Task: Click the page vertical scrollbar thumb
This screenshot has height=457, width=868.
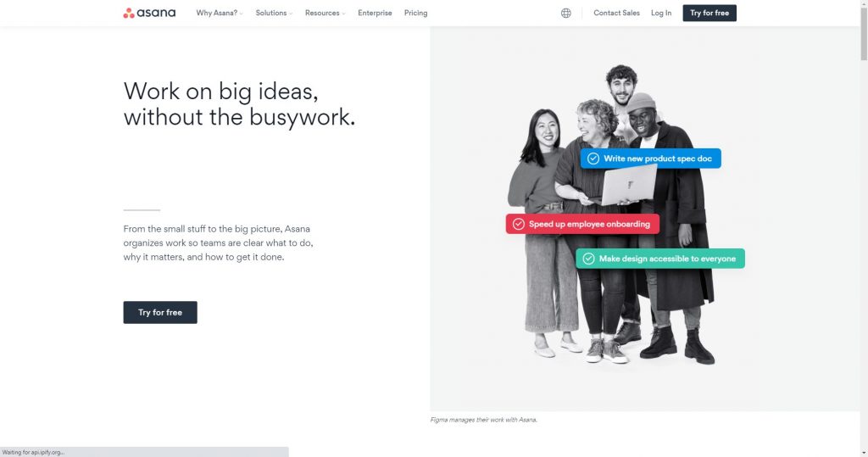Action: click(x=864, y=32)
